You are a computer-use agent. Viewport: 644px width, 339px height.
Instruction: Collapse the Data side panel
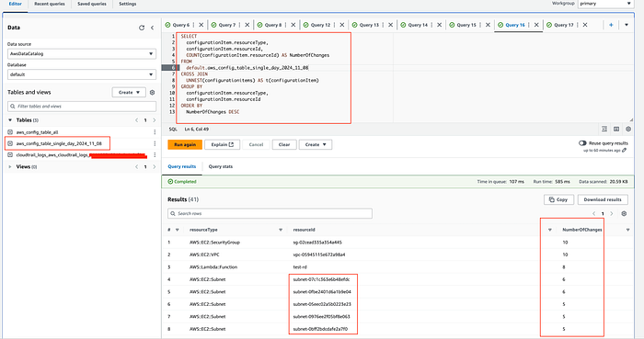pos(153,28)
